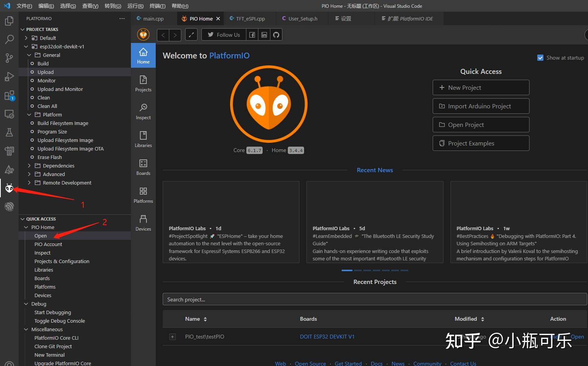The height and width of the screenshot is (366, 588).
Task: Click the New Project button
Action: click(x=481, y=87)
